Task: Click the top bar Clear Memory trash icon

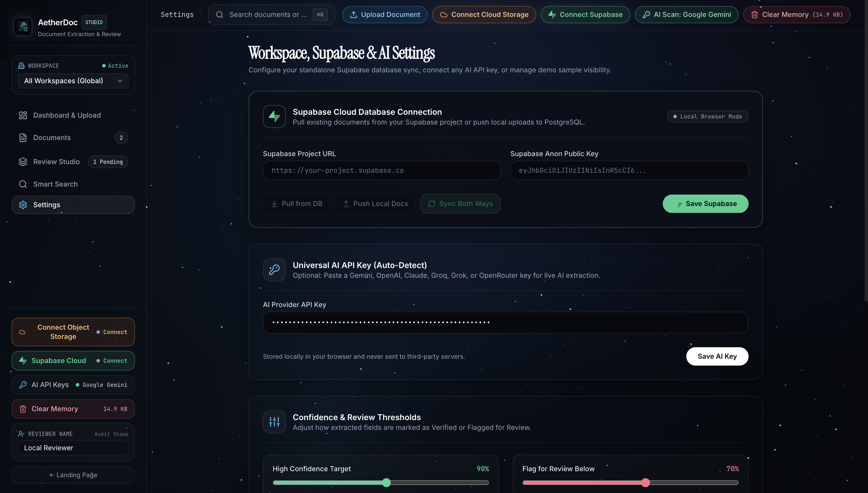Action: [x=755, y=15]
